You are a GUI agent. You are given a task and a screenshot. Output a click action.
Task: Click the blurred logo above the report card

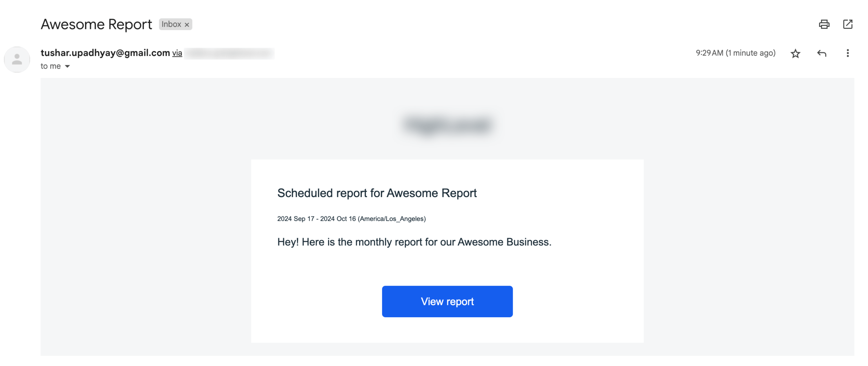(447, 125)
